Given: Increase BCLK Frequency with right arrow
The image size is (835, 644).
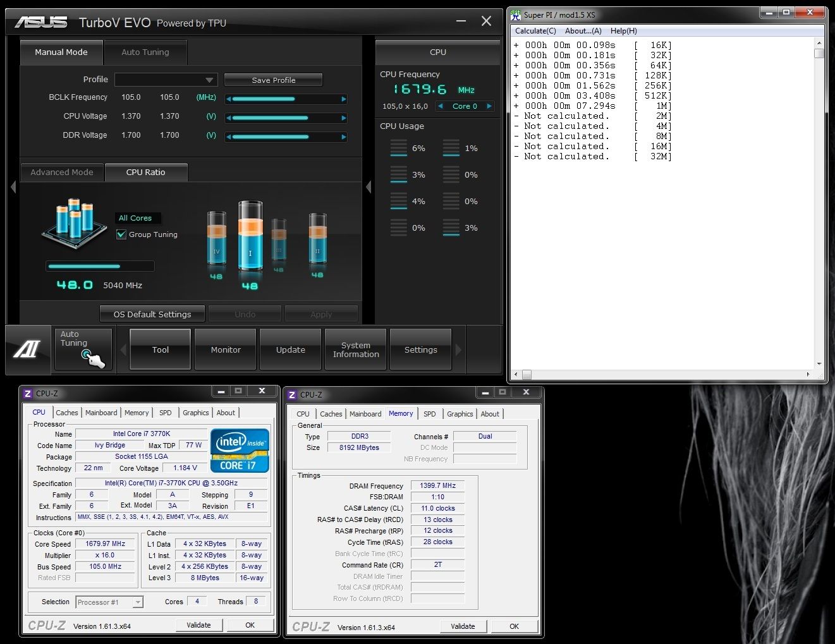Looking at the screenshot, I should coord(343,99).
